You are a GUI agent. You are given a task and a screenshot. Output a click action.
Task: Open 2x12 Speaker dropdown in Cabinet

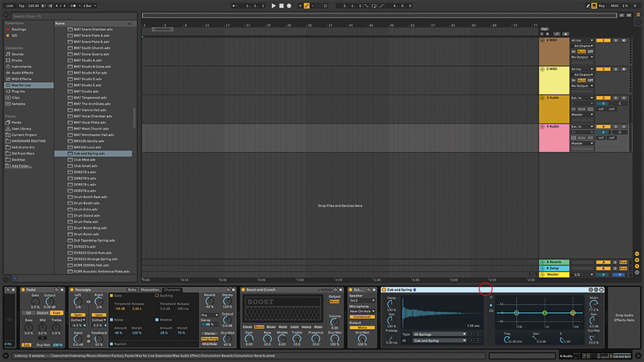(362, 301)
